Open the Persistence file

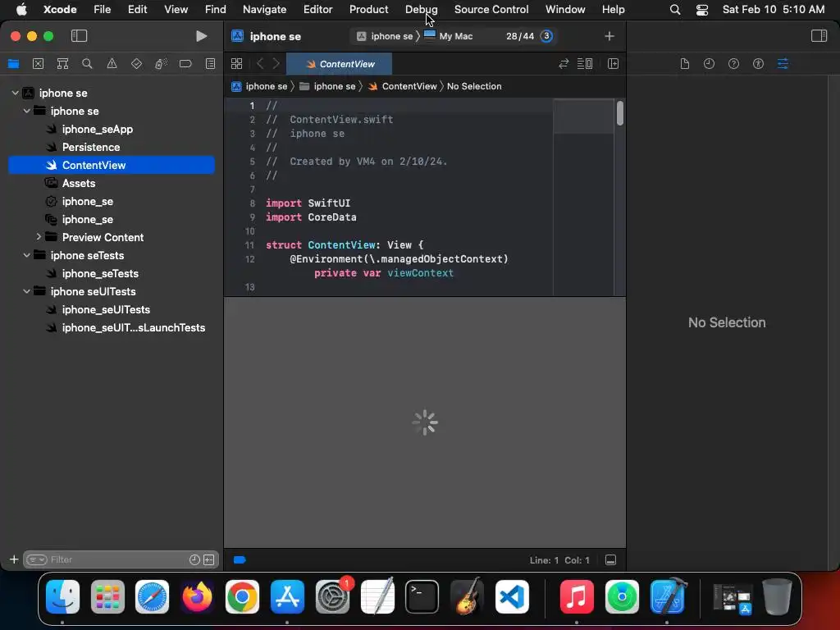[x=90, y=147]
